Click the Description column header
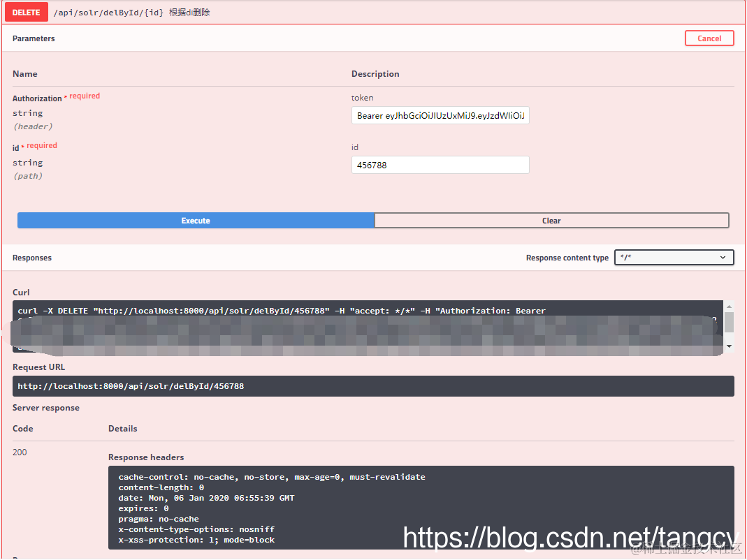 click(x=375, y=74)
